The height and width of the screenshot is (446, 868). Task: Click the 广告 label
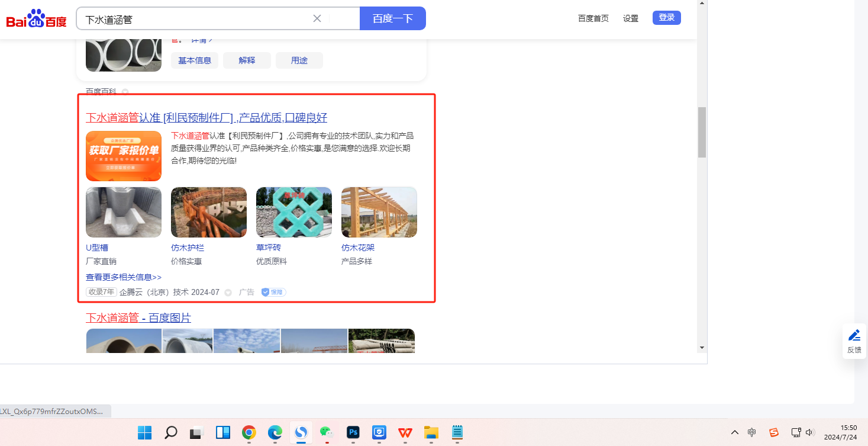247,293
